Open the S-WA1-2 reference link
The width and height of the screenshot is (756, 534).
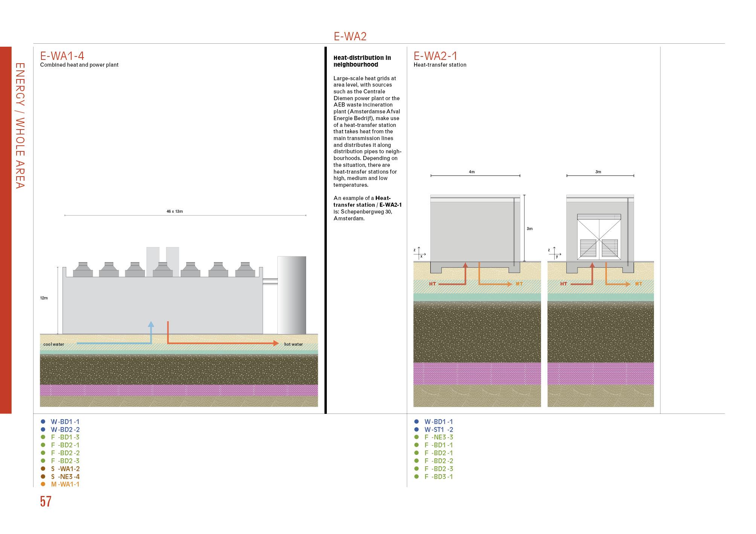pos(65,469)
